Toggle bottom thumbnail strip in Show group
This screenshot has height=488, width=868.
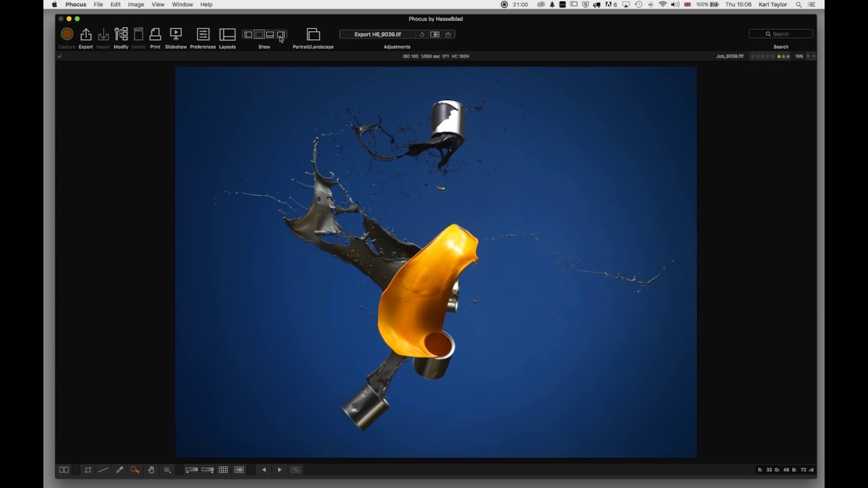coord(270,35)
